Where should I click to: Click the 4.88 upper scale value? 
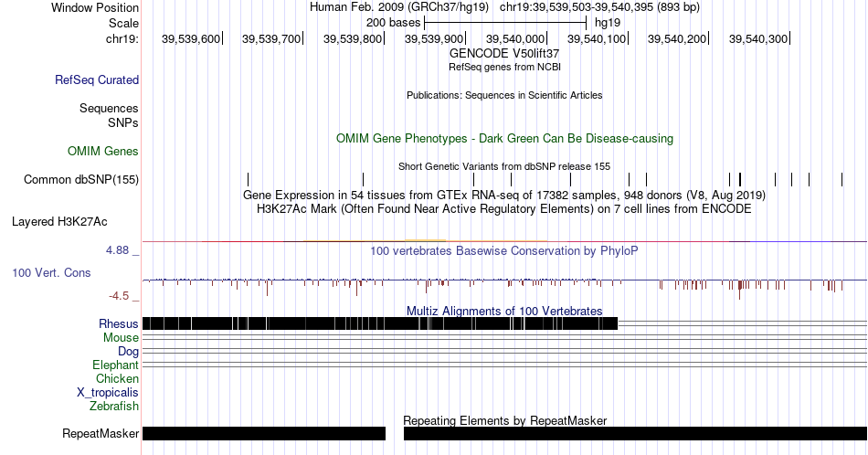[117, 250]
